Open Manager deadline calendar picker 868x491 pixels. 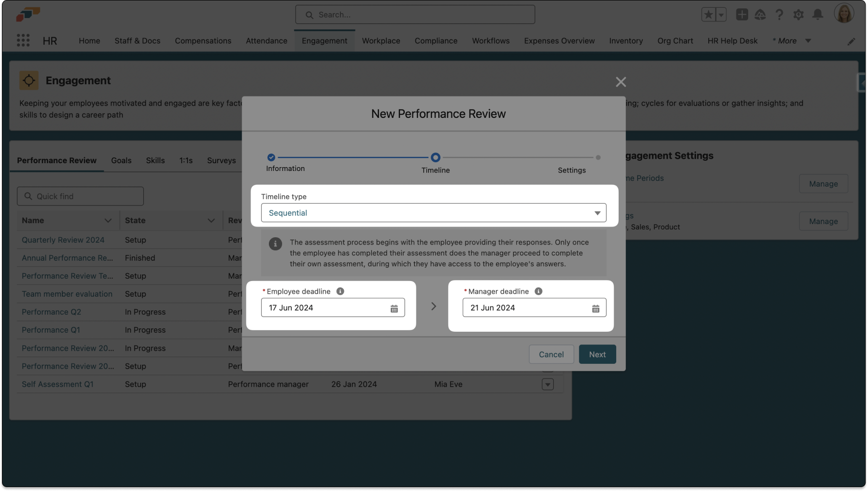[595, 308]
